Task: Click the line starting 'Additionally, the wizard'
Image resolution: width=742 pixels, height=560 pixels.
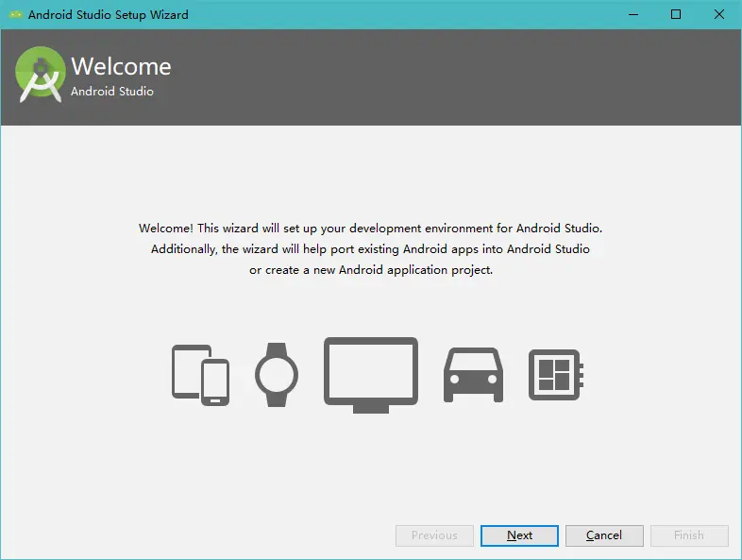Action: (x=370, y=249)
